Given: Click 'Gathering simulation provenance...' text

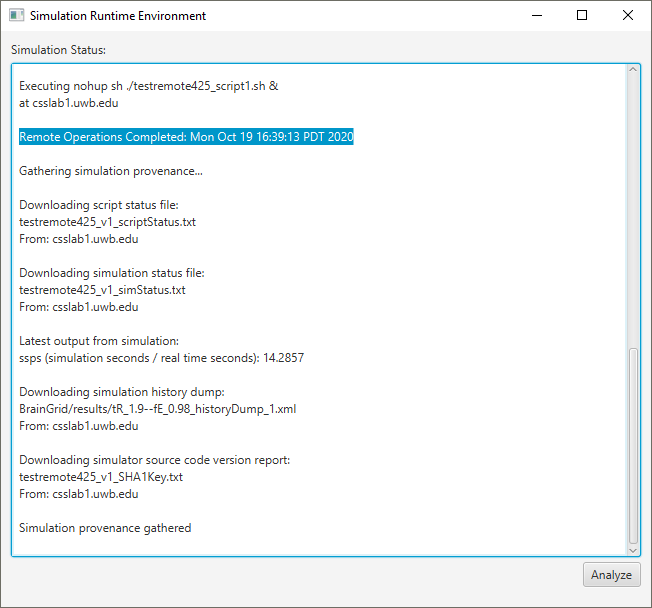Looking at the screenshot, I should 111,171.
